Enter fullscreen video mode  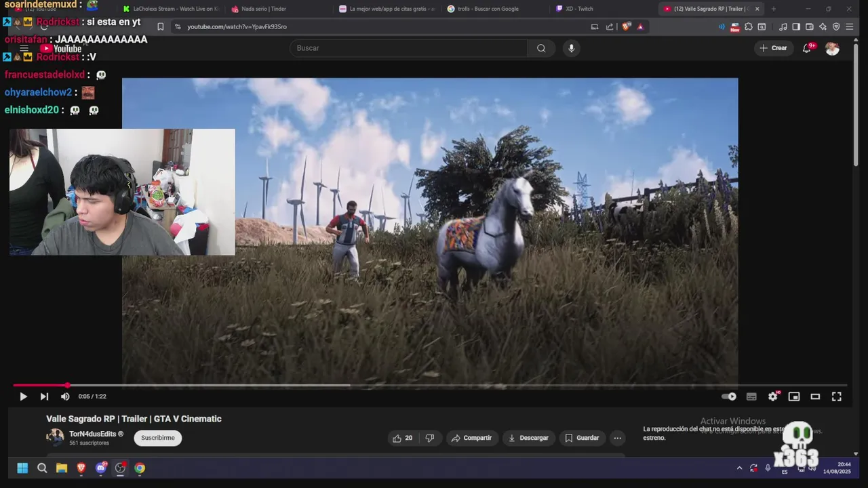tap(837, 396)
